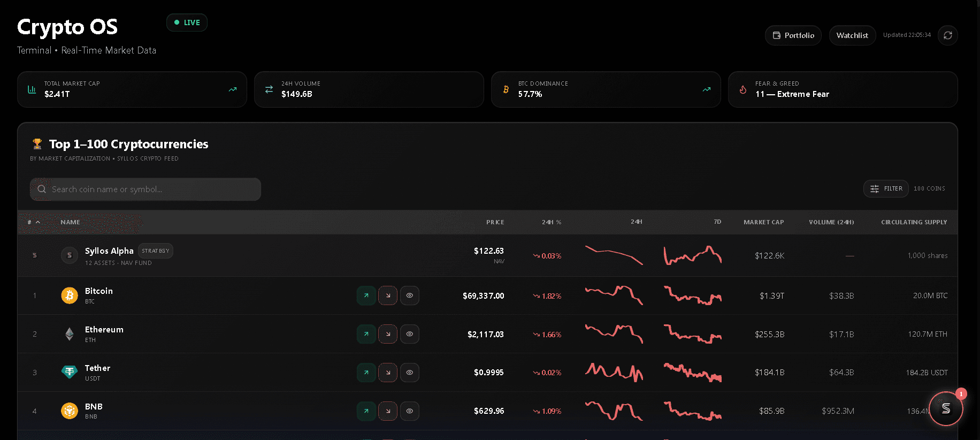The image size is (980, 440).
Task: Toggle the eye watch icon for Bitcoin
Action: [410, 295]
